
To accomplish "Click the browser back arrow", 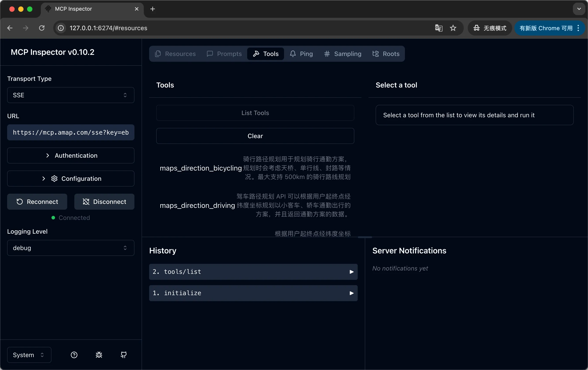I will click(10, 28).
